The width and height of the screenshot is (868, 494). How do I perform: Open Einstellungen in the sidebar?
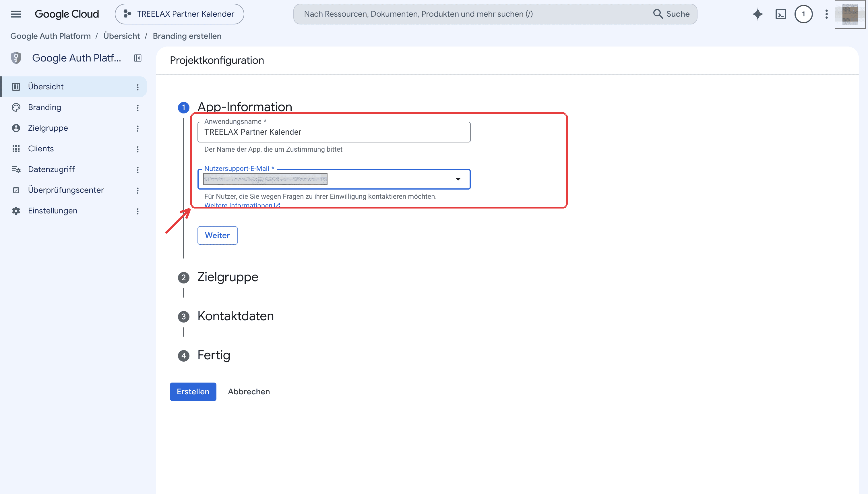(74, 211)
